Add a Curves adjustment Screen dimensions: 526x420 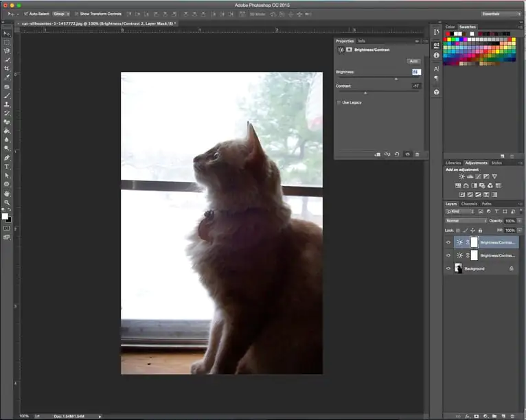(478, 176)
